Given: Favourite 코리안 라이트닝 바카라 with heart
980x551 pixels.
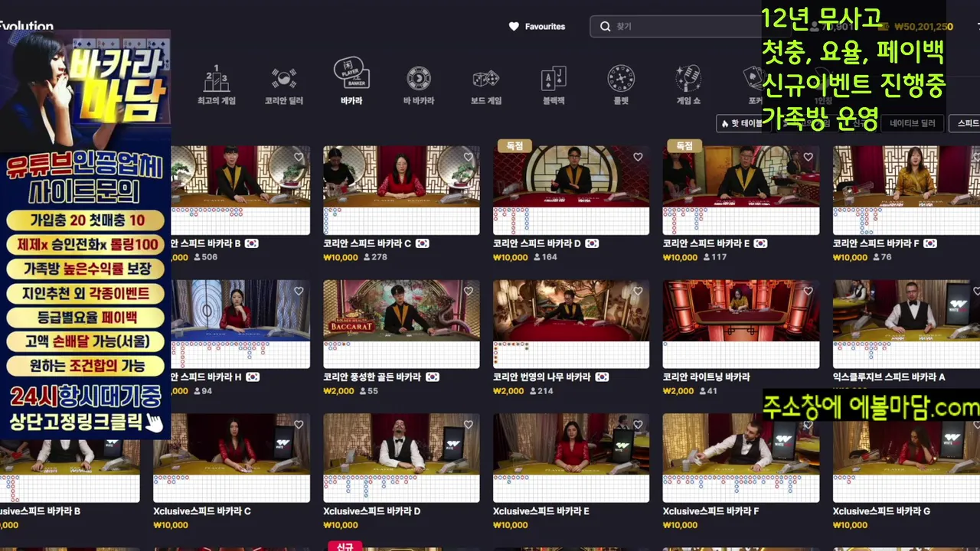Looking at the screenshot, I should point(808,291).
